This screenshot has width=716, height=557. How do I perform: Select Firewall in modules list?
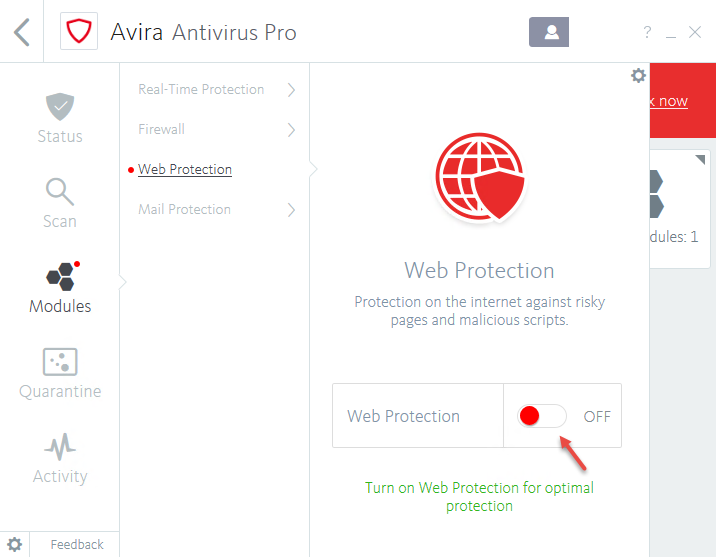[x=162, y=130]
